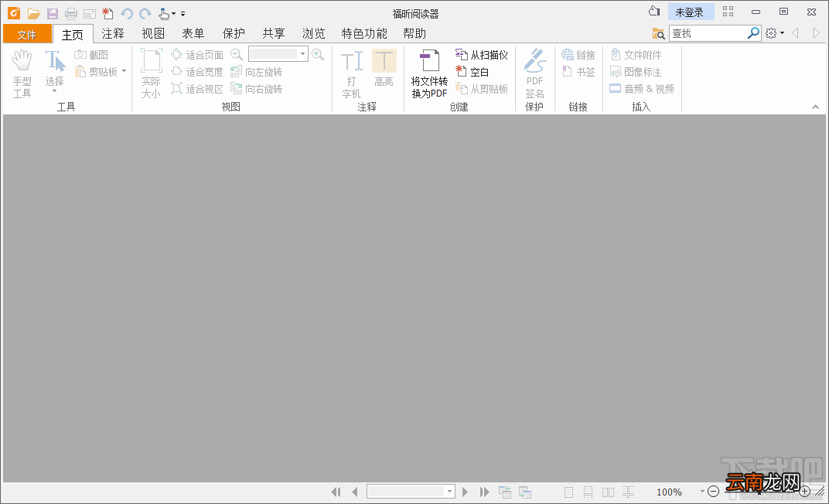
Task: Click 音频 & 视频 insert tool
Action: click(x=642, y=89)
